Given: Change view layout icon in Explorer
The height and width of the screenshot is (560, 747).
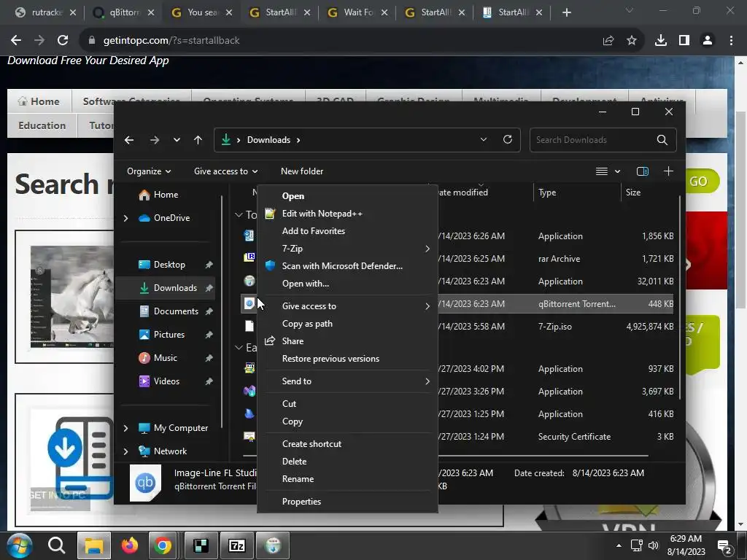Looking at the screenshot, I should [602, 171].
